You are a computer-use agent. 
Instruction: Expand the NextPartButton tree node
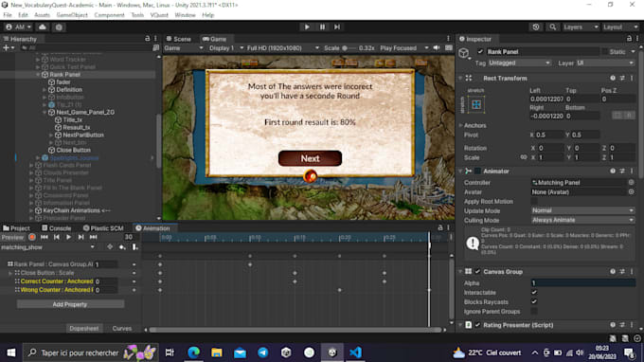[51, 135]
